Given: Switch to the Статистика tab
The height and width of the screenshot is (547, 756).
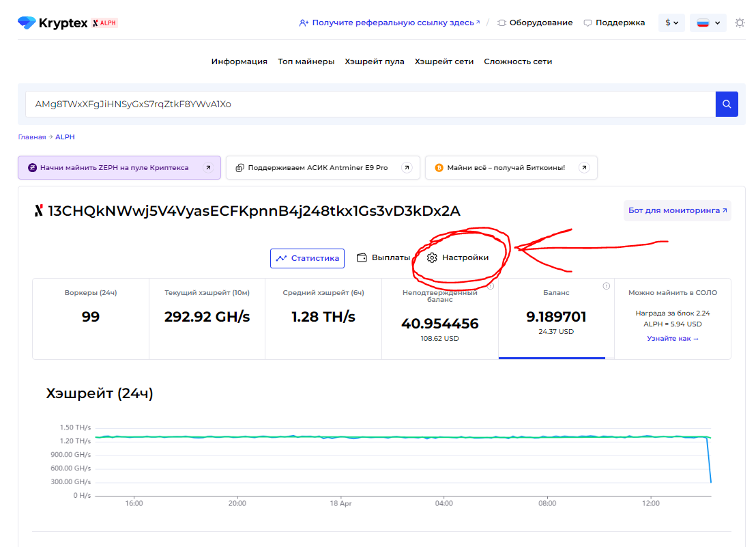Looking at the screenshot, I should [307, 258].
